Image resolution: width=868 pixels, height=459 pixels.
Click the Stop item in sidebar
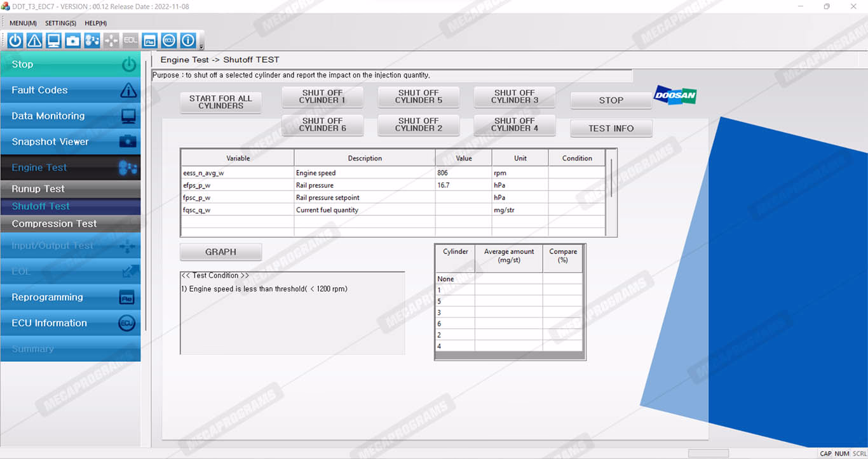coord(70,64)
